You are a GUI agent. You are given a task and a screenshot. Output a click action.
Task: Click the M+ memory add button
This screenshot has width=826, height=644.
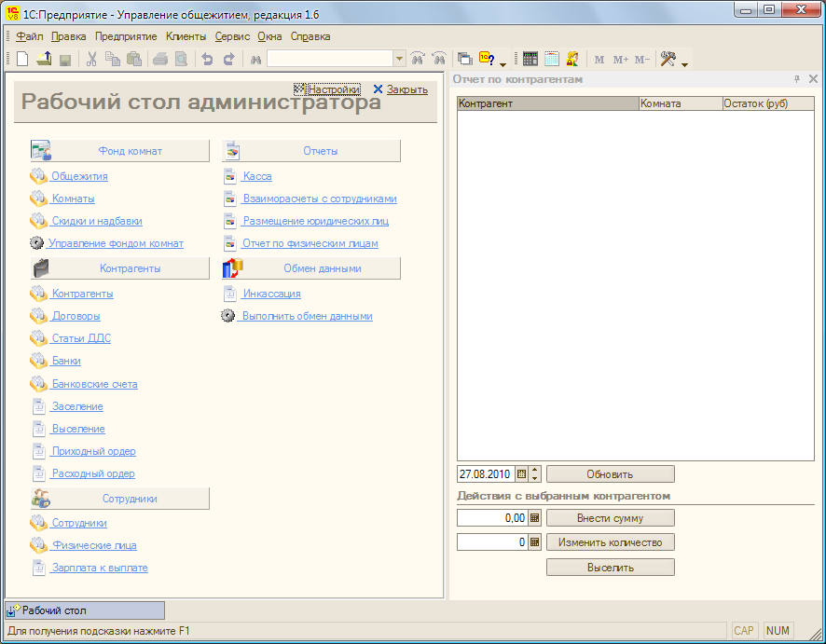[621, 60]
